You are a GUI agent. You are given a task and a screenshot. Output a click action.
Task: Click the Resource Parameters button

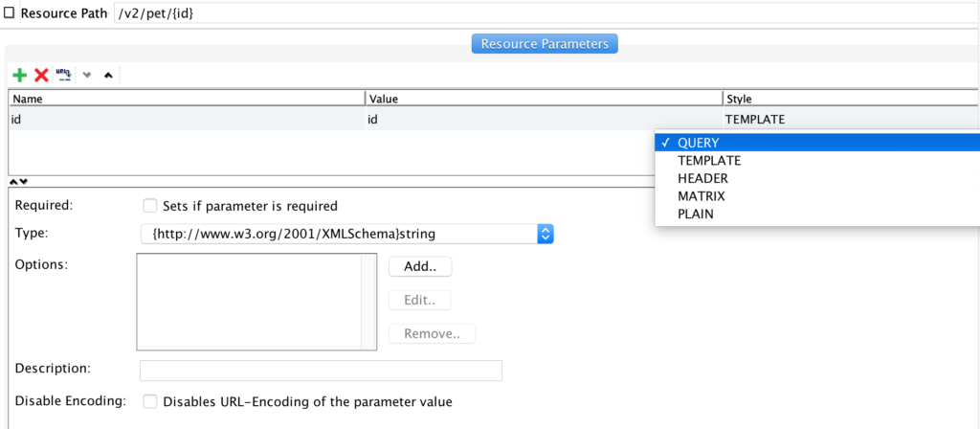[545, 44]
